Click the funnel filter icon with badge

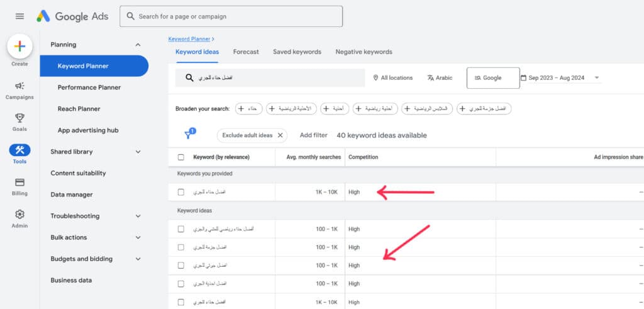[x=190, y=134]
